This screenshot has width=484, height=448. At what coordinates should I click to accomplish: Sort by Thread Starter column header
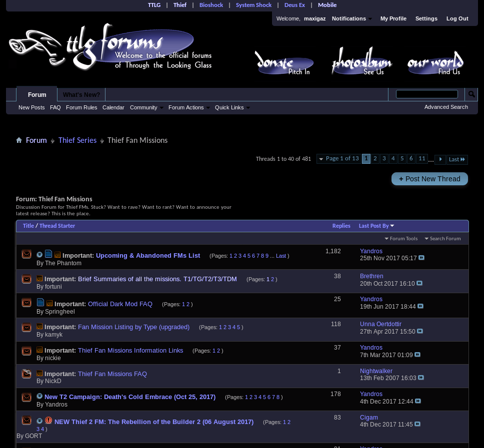pos(57,226)
